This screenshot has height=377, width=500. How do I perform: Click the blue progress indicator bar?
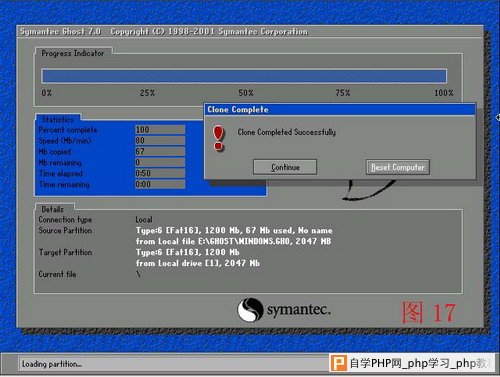(244, 76)
